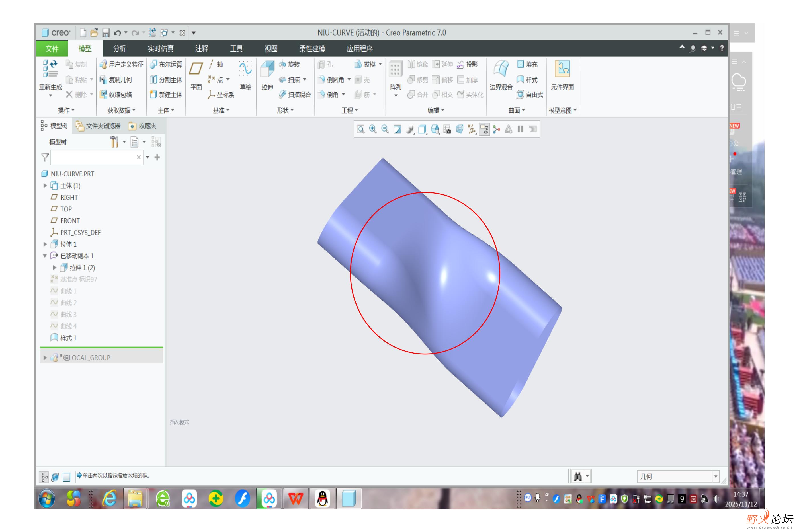799x532 pixels.
Task: Open the 文件 menu
Action: [x=52, y=48]
